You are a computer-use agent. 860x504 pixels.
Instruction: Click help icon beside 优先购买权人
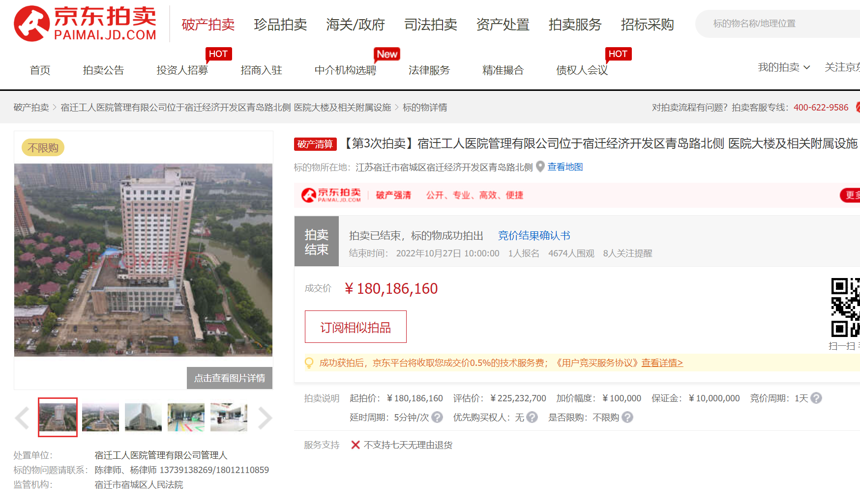pyautogui.click(x=532, y=417)
